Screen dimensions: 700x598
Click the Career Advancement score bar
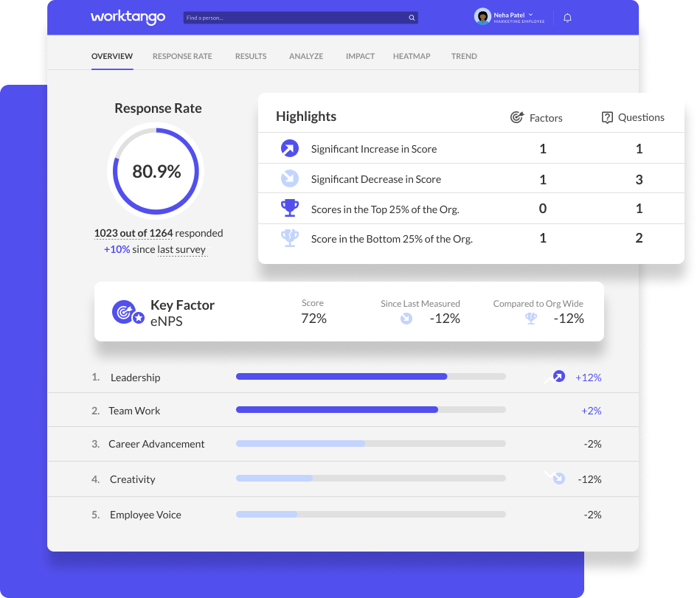(370, 444)
